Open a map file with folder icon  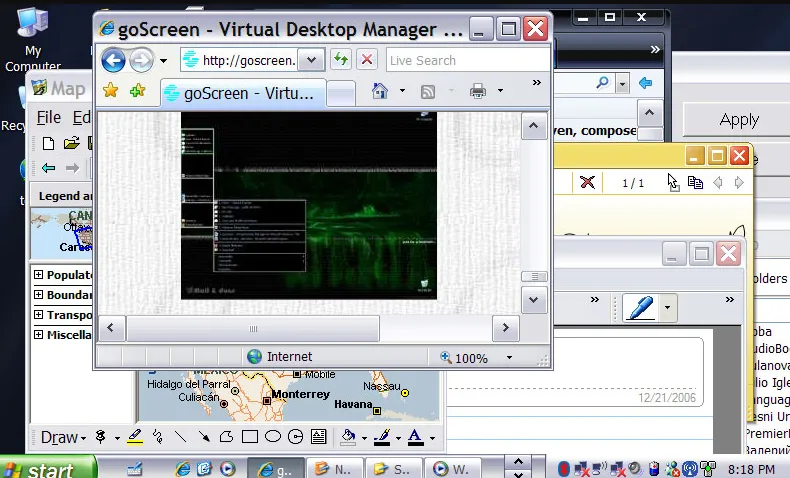point(72,144)
